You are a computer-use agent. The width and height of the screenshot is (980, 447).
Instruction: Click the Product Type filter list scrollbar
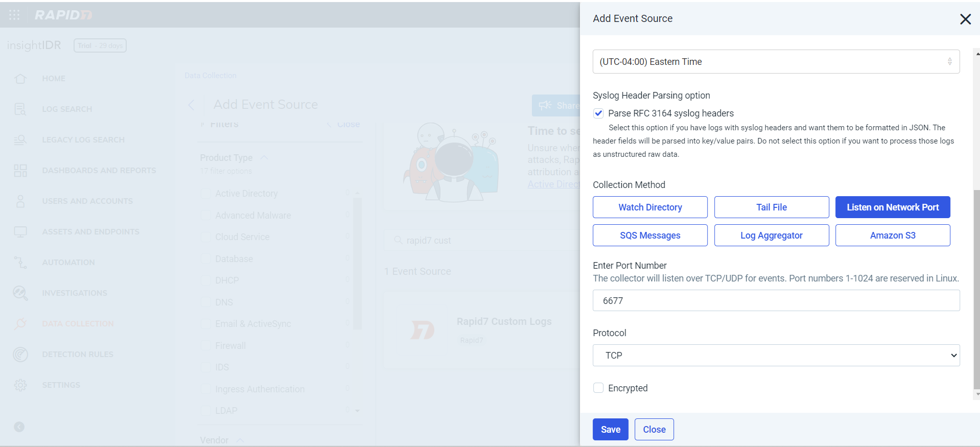[x=357, y=263]
